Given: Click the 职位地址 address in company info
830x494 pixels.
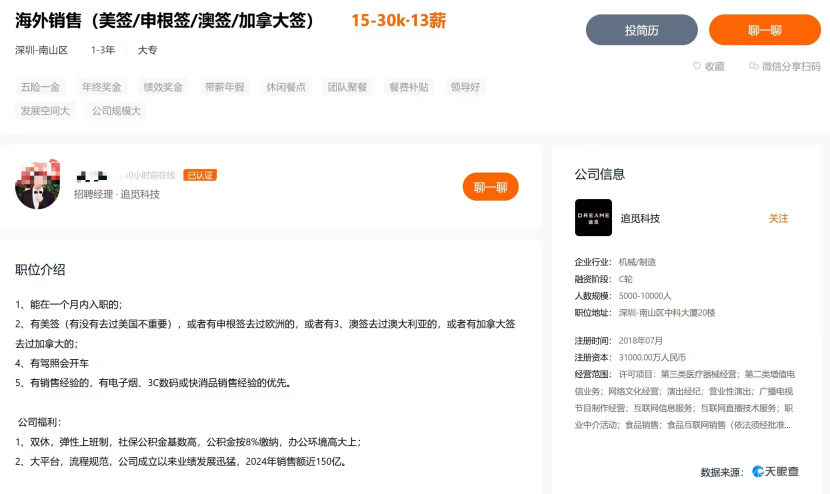Looking at the screenshot, I should point(667,313).
